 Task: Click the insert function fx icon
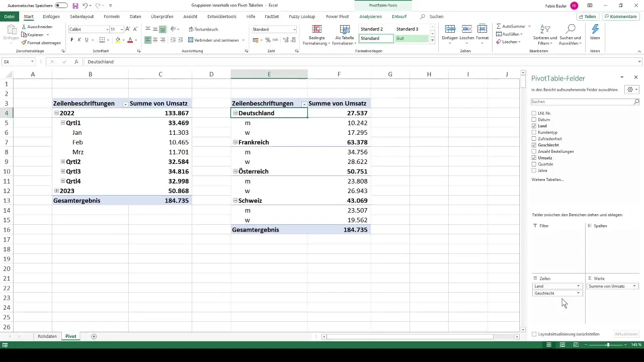tap(76, 62)
